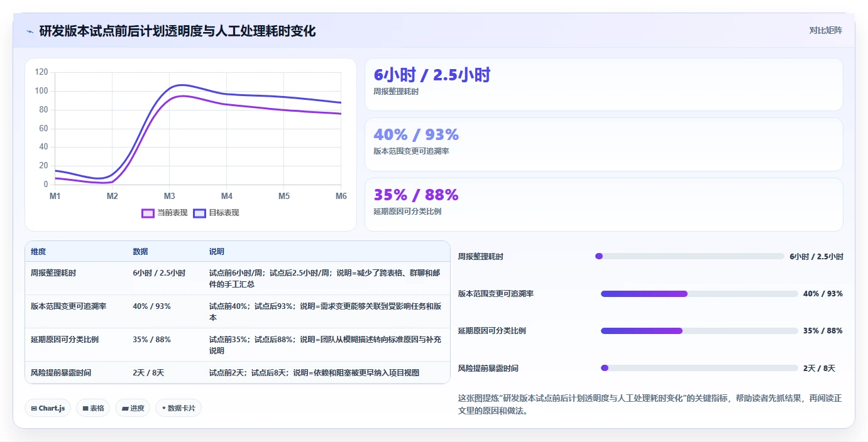Click the M3 label on the chart axis
This screenshot has width=868, height=442.
[x=169, y=196]
